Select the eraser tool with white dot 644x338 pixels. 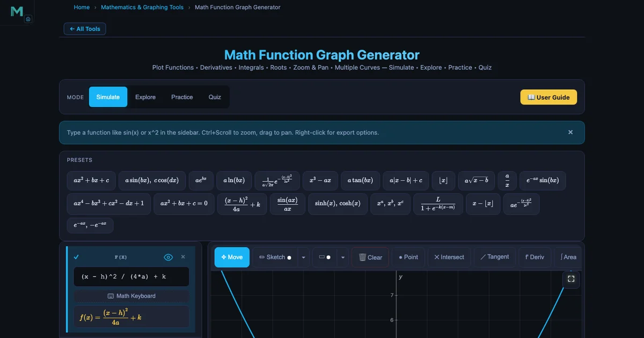pos(324,257)
